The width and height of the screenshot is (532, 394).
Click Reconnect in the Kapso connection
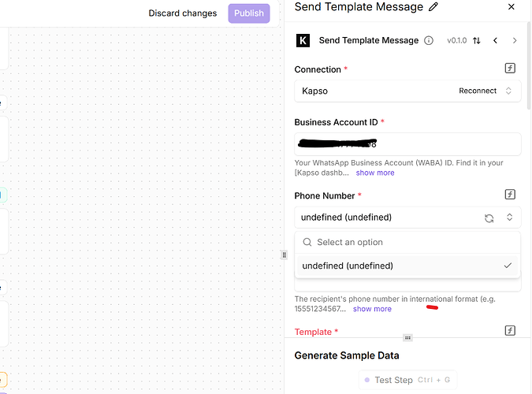coord(478,91)
